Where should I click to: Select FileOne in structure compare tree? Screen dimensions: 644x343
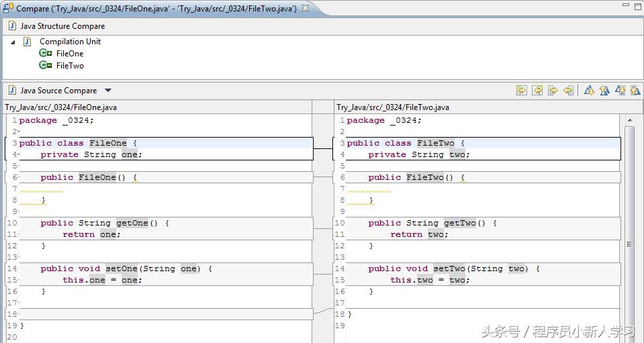tap(70, 53)
